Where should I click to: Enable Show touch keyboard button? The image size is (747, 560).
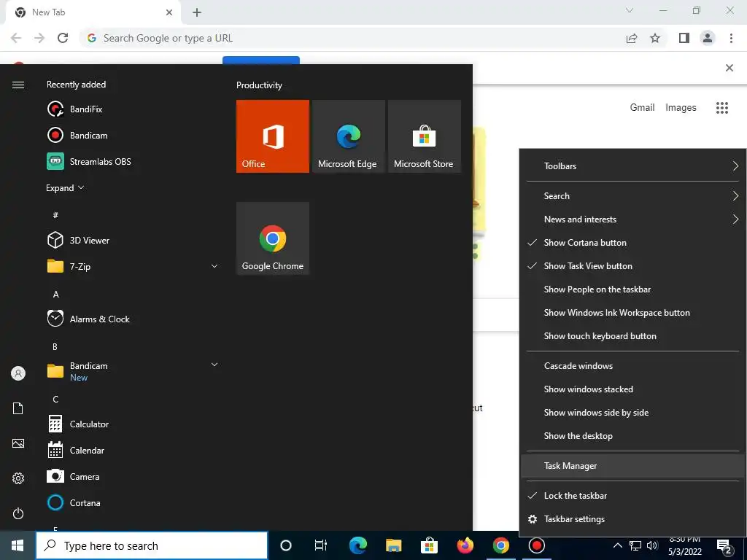click(632, 335)
